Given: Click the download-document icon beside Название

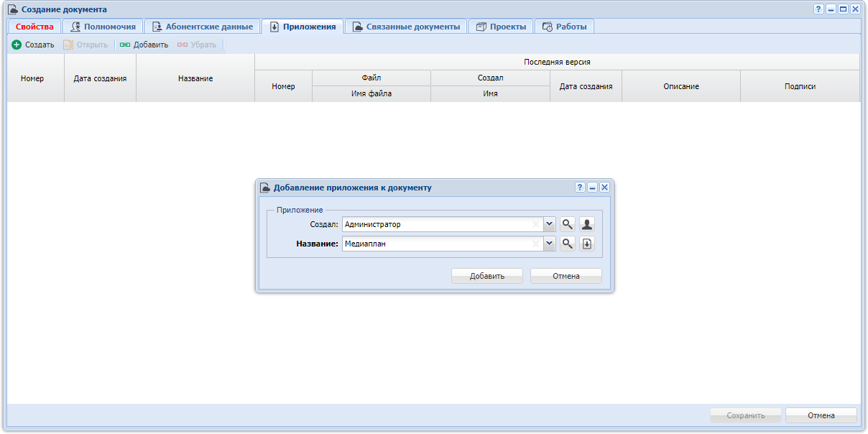Looking at the screenshot, I should pyautogui.click(x=586, y=244).
